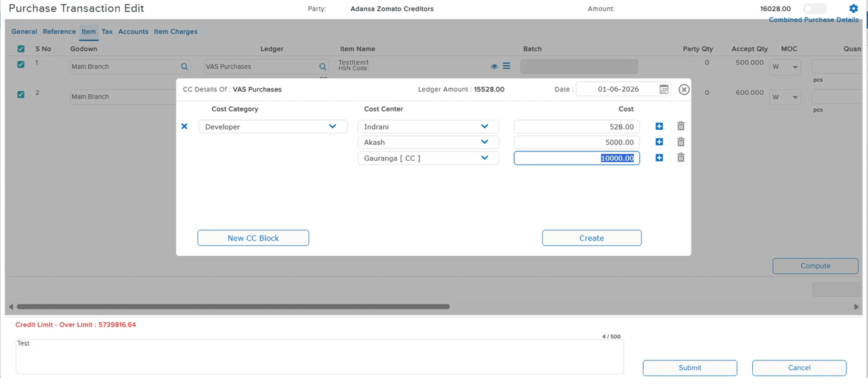
Task: Click the Create button
Action: (x=592, y=238)
